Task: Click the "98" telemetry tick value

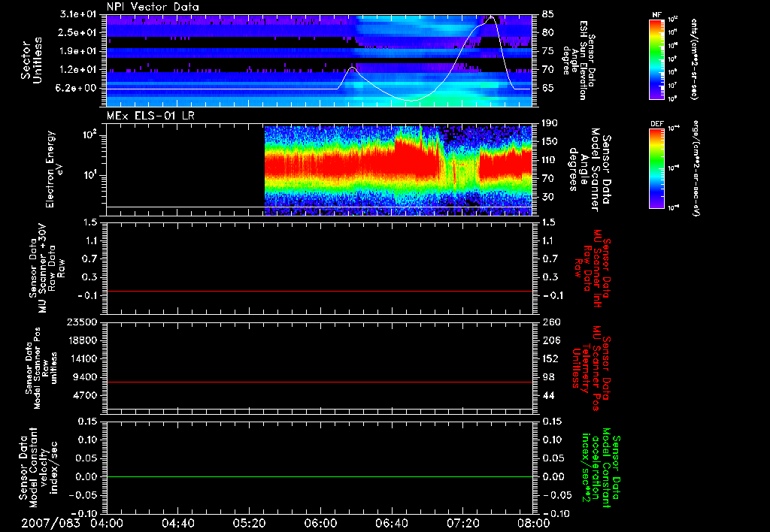Action: tap(548, 377)
